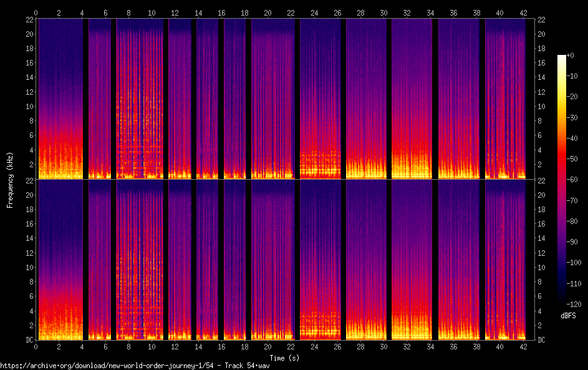Screen dimensions: 588x370
Task: Open the archive.org source URL at bottom
Action: (x=135, y=365)
